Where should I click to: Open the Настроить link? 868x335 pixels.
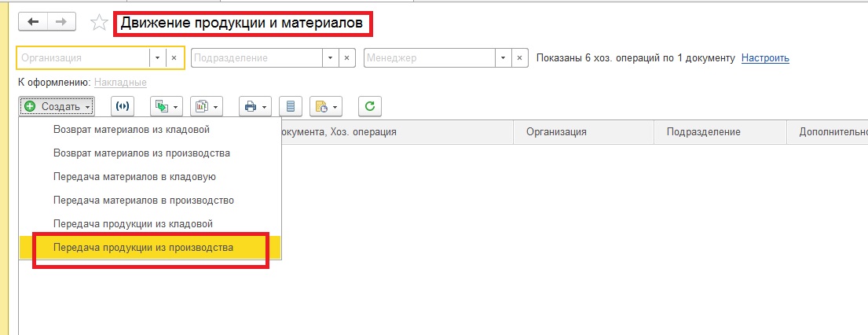[765, 58]
